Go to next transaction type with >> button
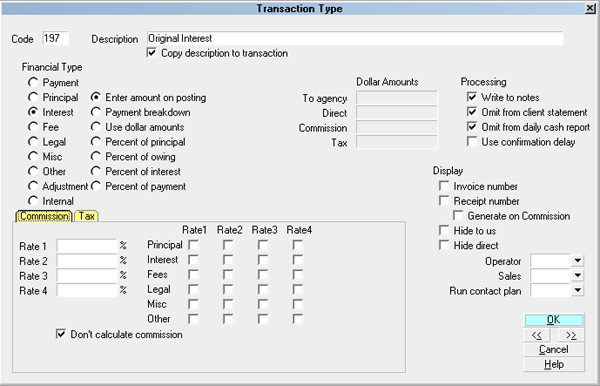600x386 pixels. click(571, 335)
